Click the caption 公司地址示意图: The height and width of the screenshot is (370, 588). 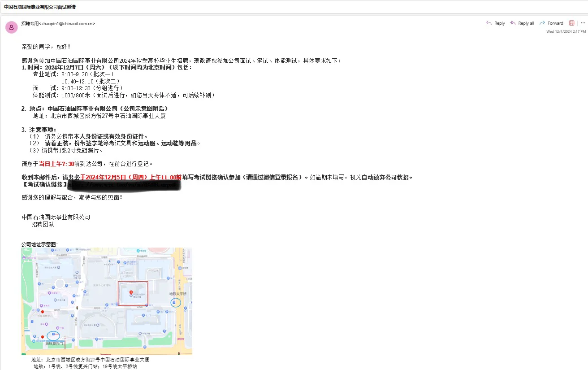click(39, 244)
